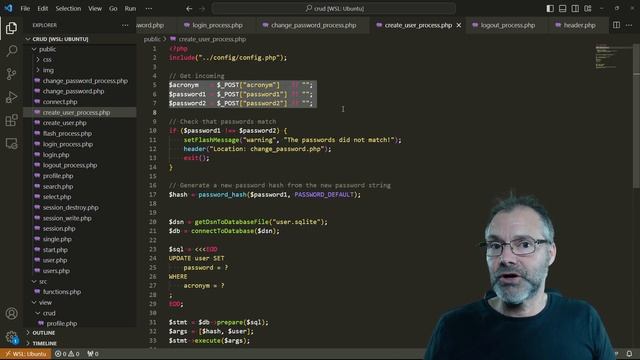Toggle the secondary side bar layout icon
Screen dimensions: 640x360
[x=575, y=9]
